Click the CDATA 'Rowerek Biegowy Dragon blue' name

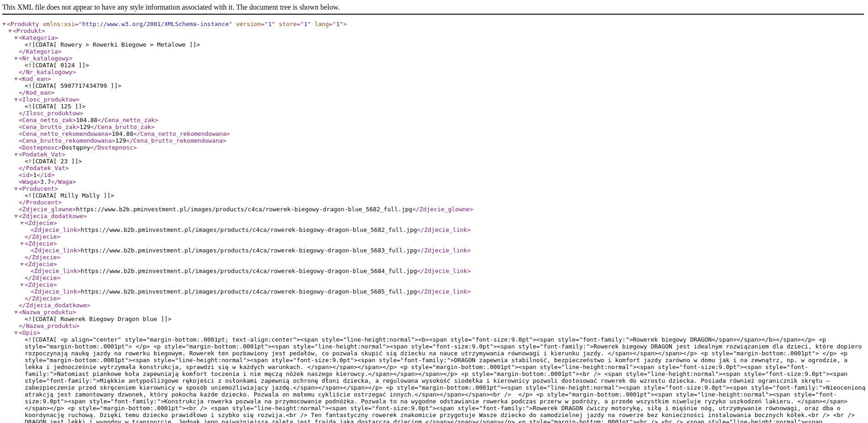pos(98,319)
